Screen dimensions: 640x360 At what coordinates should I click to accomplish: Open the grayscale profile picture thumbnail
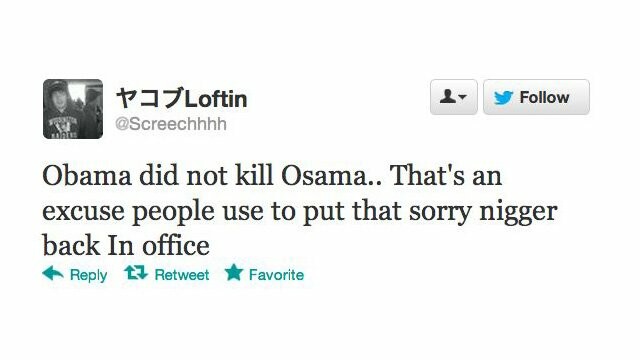pyautogui.click(x=73, y=109)
